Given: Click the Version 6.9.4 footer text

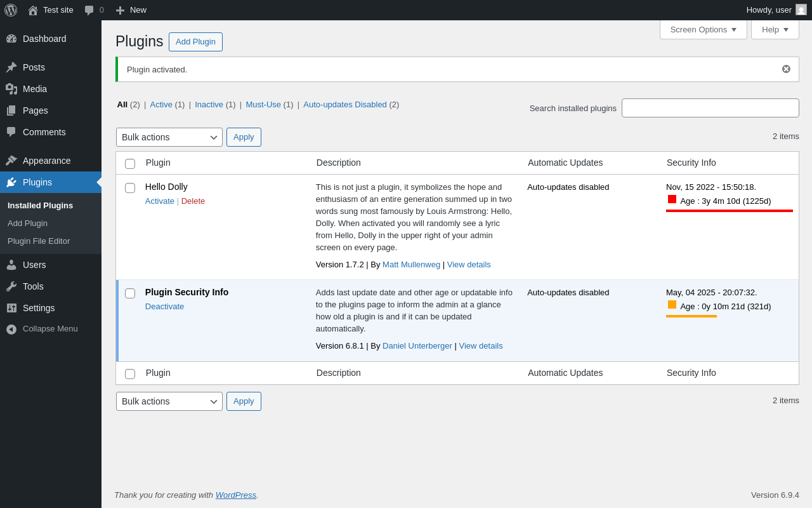Looking at the screenshot, I should coord(775,495).
